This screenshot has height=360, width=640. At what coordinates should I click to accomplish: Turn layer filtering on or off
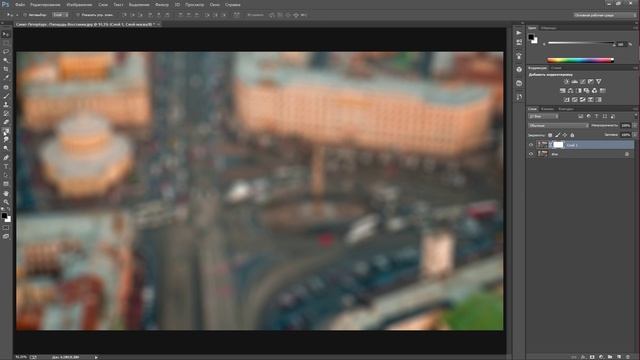pyautogui.click(x=635, y=116)
